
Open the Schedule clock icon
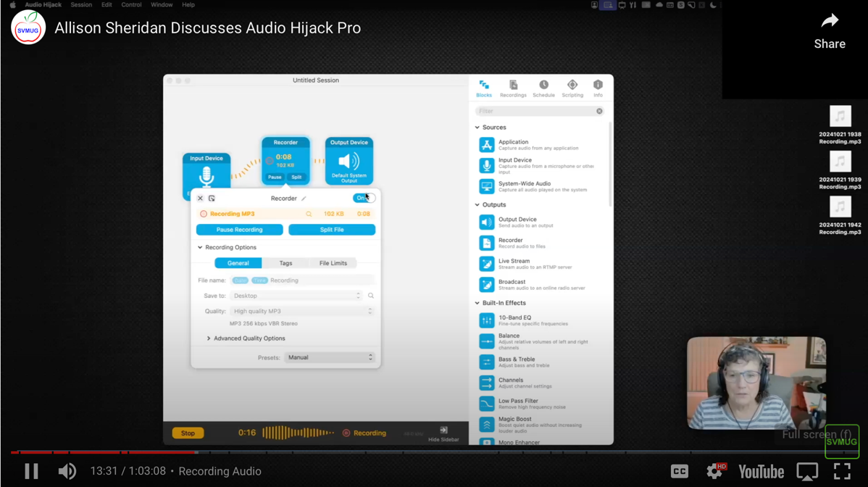[x=543, y=86]
